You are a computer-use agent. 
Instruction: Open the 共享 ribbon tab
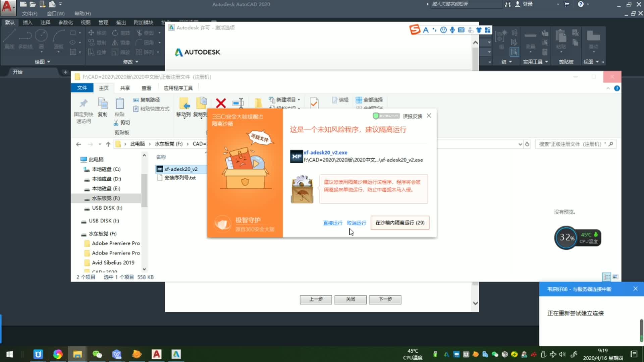point(125,88)
